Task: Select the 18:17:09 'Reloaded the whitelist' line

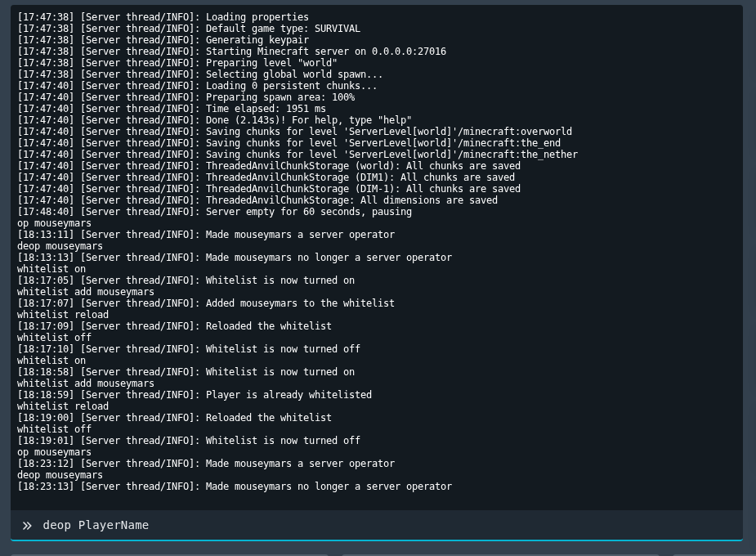Action: coord(175,326)
